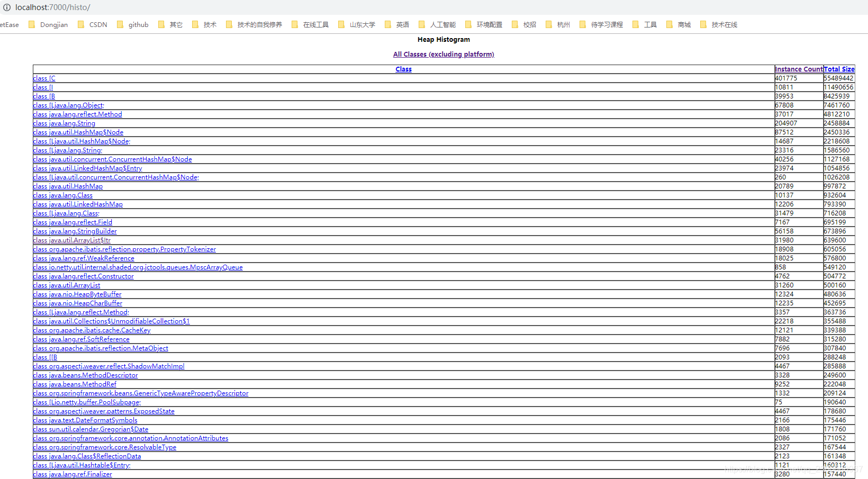This screenshot has width=868, height=479.
Task: Open ibatis PropertyTokenizer class link
Action: (x=124, y=249)
